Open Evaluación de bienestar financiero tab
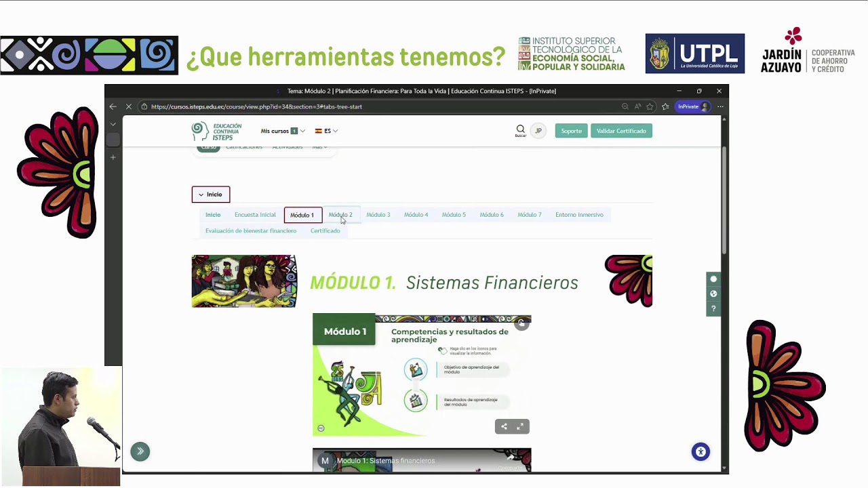The height and width of the screenshot is (488, 868). (251, 231)
